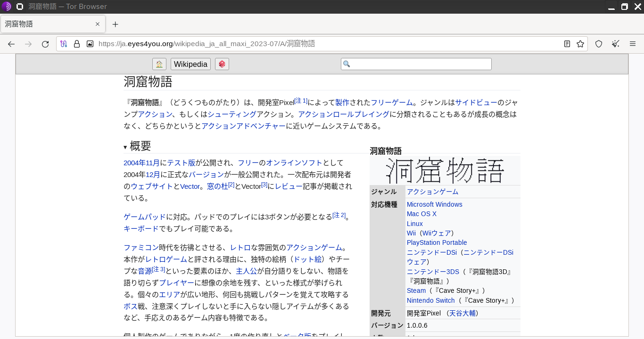Viewport: 644px width, 339px height.
Task: Open the アクションロールプレイング link
Action: click(344, 114)
